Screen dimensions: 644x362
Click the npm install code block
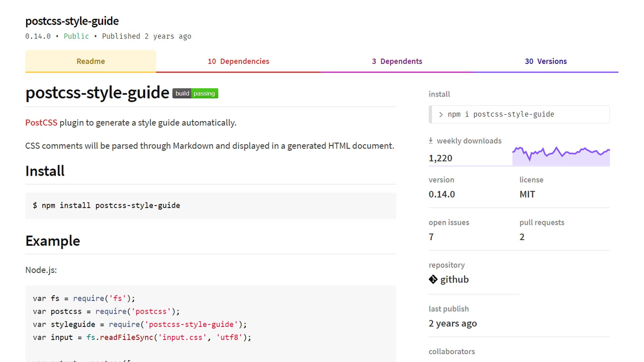pyautogui.click(x=211, y=206)
